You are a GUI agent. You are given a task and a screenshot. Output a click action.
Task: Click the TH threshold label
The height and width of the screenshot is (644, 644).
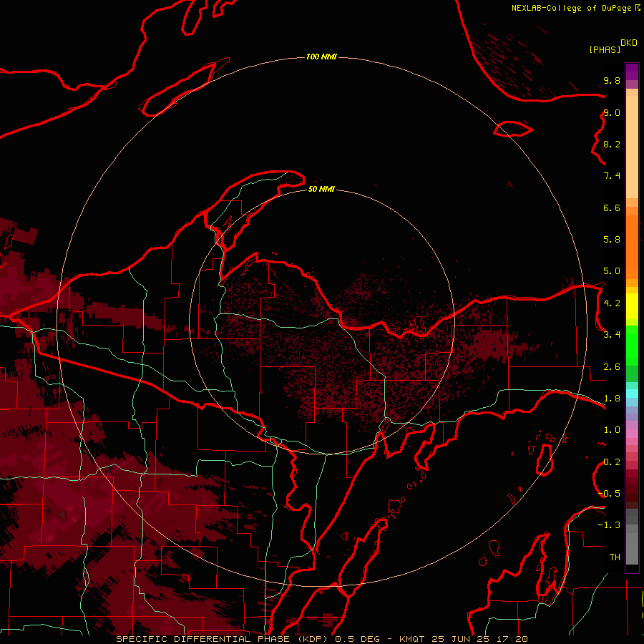click(x=615, y=557)
